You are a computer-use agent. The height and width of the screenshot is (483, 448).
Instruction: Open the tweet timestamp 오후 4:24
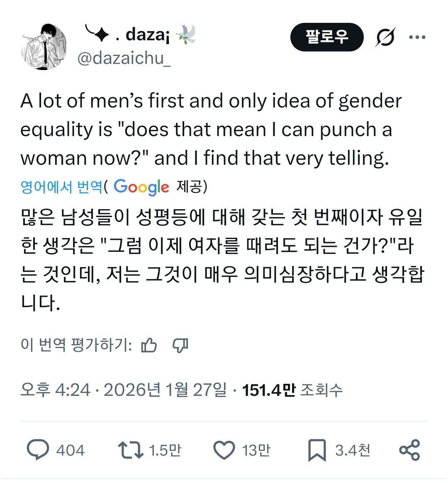55,390
